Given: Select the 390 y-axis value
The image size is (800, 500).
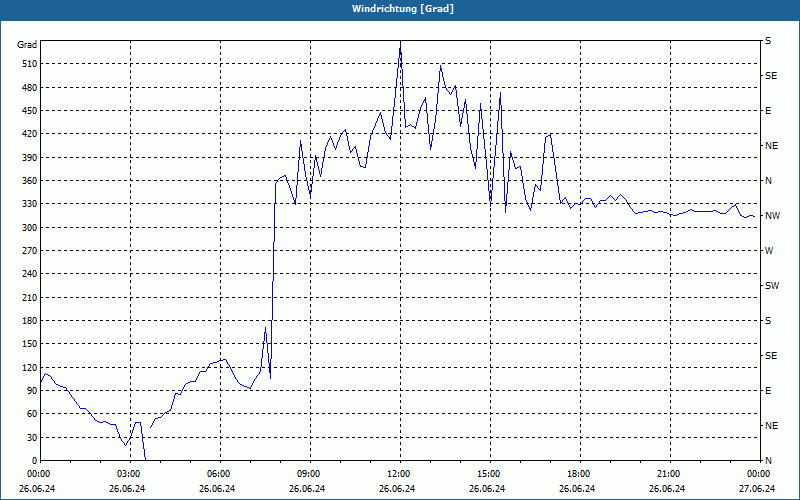Looking at the screenshot, I should point(30,157).
